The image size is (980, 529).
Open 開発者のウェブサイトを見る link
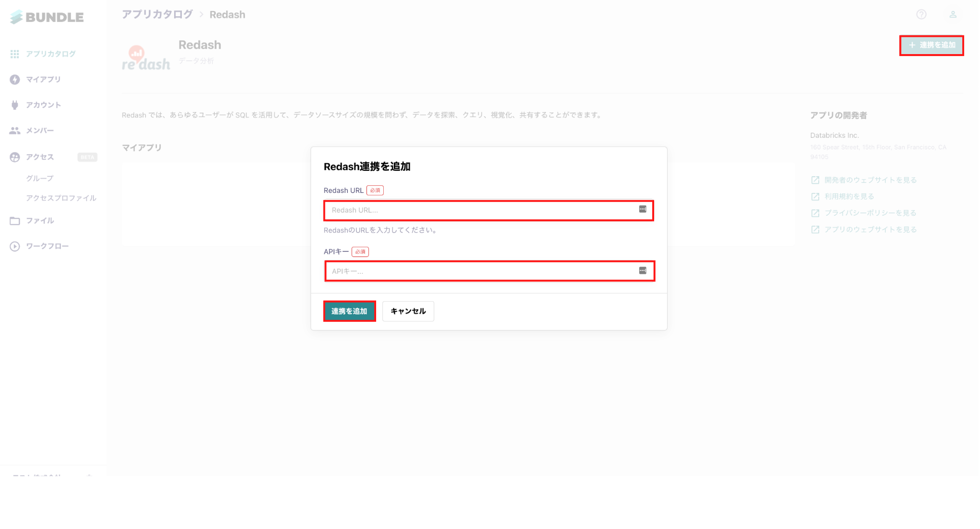click(870, 180)
